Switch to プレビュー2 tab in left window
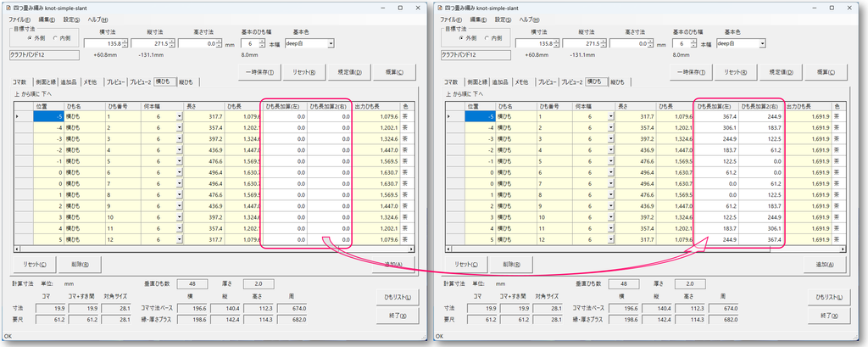This screenshot has height=347, width=868. point(140,82)
